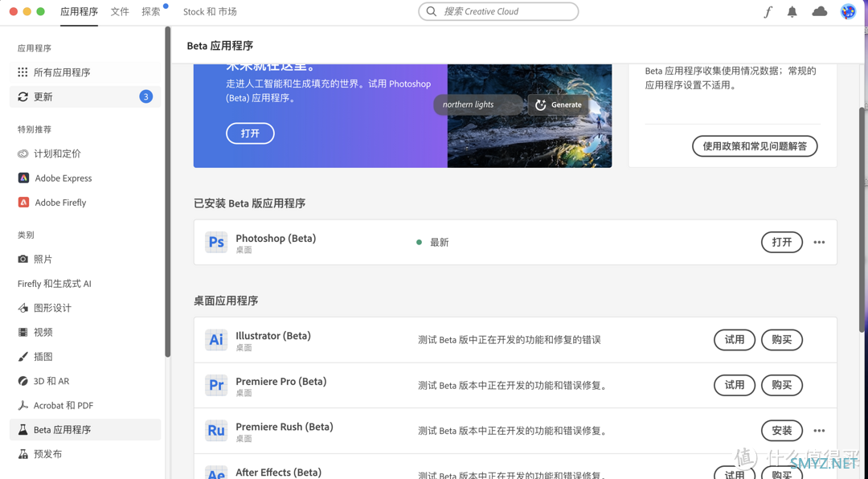Select the all apps grid icon
Viewport: 868px width, 479px height.
(x=23, y=72)
